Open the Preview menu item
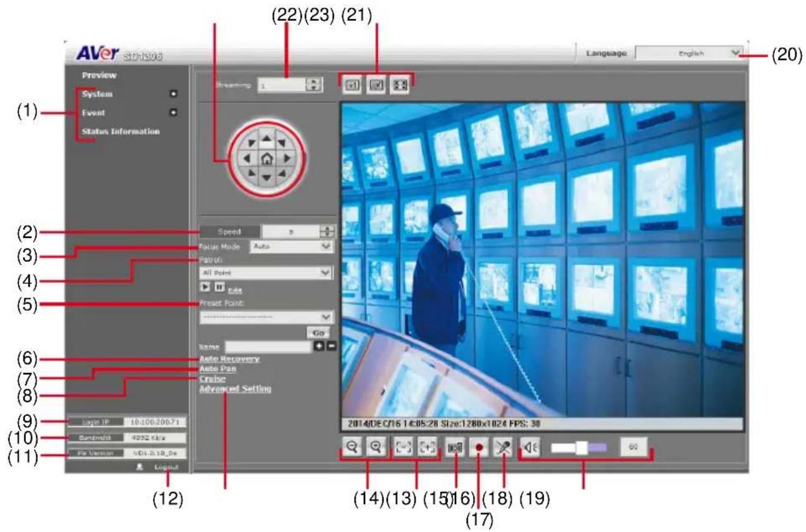The image size is (806, 532). pyautogui.click(x=100, y=75)
